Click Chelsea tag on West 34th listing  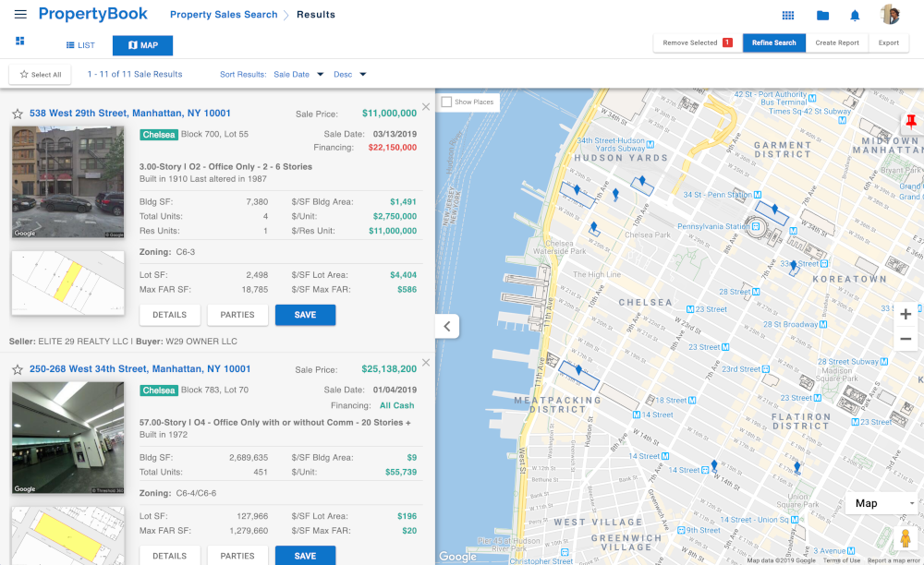(159, 391)
